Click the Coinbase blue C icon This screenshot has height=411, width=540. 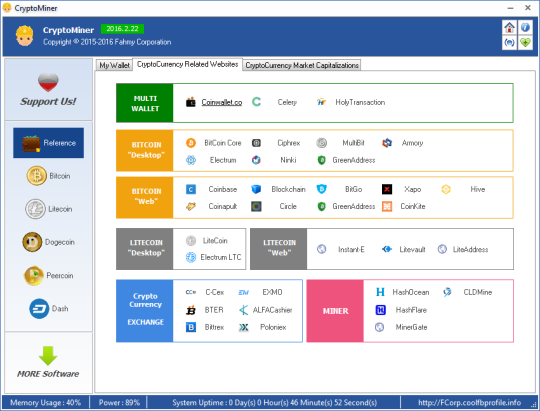[191, 189]
